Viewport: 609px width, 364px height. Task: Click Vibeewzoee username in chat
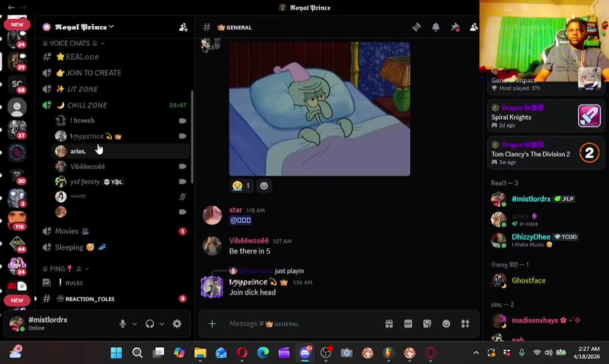coord(249,241)
